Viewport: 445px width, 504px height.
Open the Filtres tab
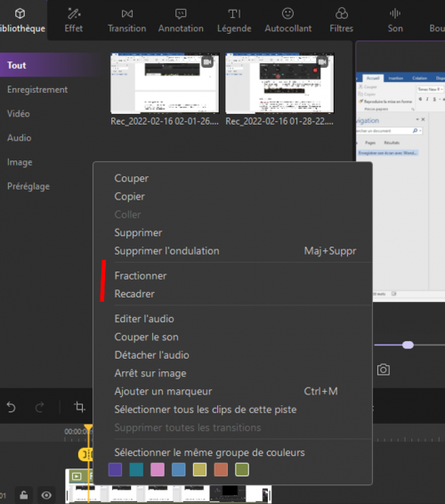341,20
